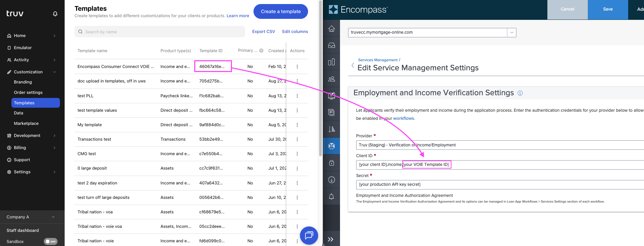This screenshot has height=246, width=644.
Task: Open the sort ranking icon in Encompass sidebar
Action: coord(332,129)
